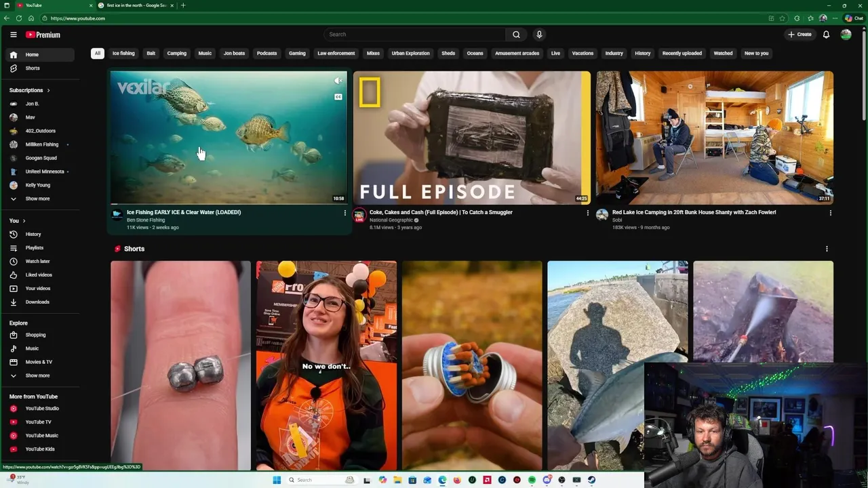Open the YouTube hamburger guide menu
This screenshot has height=488, width=868.
click(x=13, y=35)
